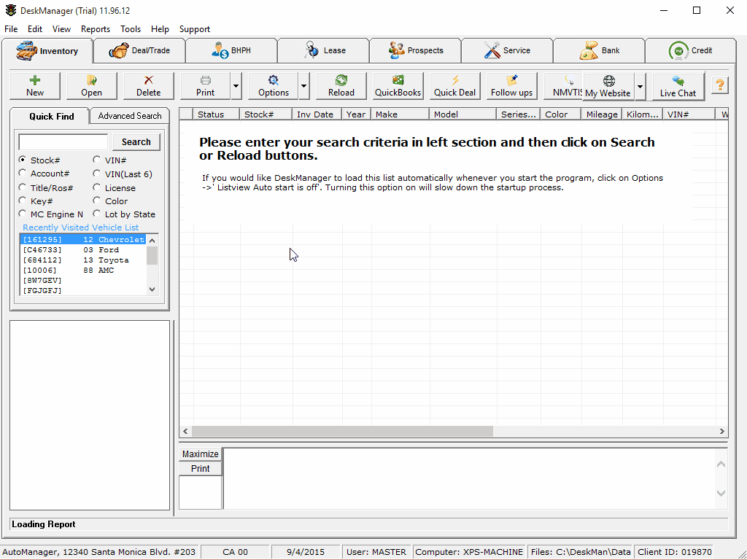Viewport: 747px width, 560px height.
Task: Sort by the Stock# column header
Action: (265, 114)
